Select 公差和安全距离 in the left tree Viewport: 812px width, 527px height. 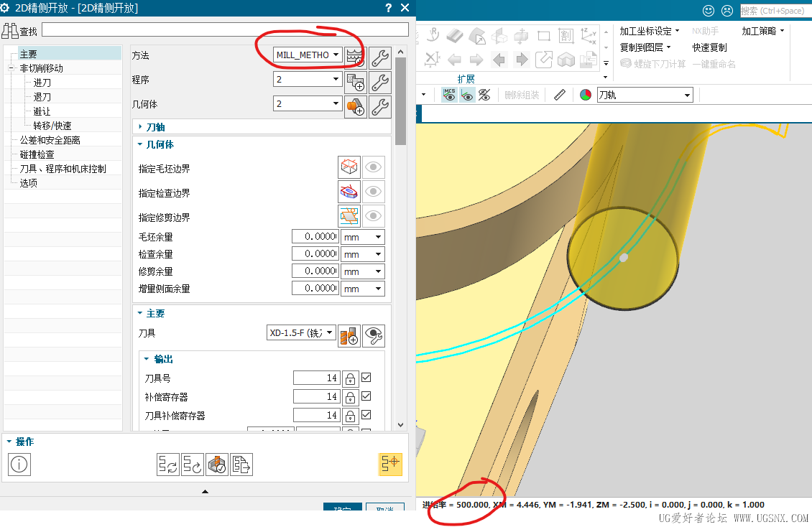(x=50, y=140)
